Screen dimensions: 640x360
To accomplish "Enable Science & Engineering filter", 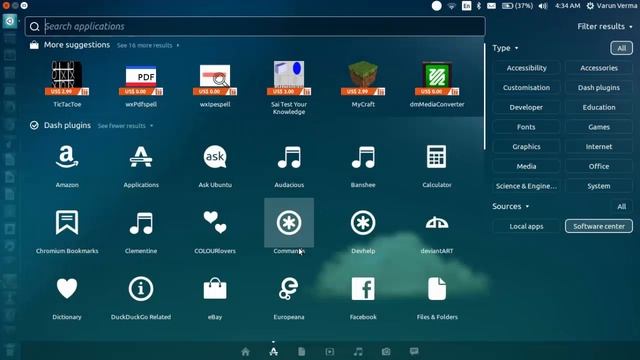I will pos(526,186).
